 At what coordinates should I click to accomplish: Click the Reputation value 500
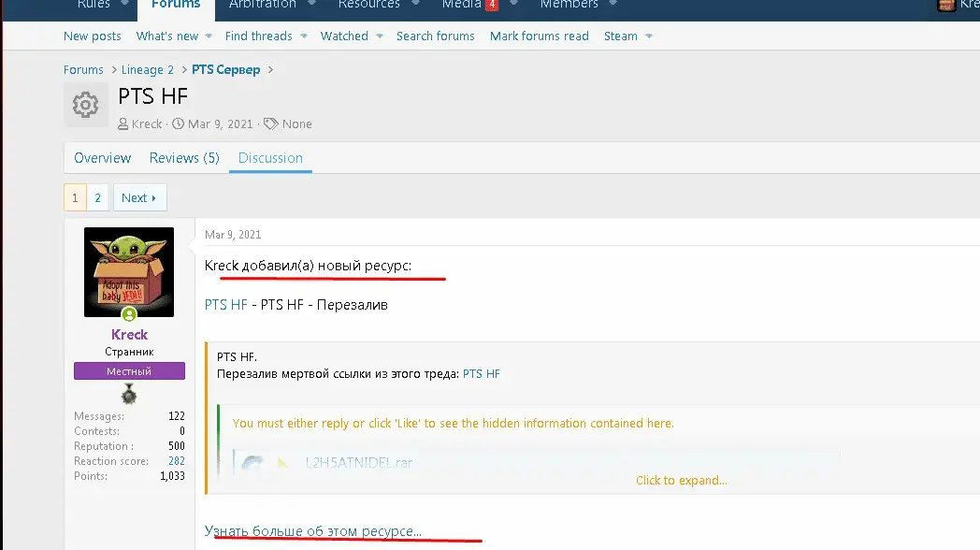tap(176, 445)
